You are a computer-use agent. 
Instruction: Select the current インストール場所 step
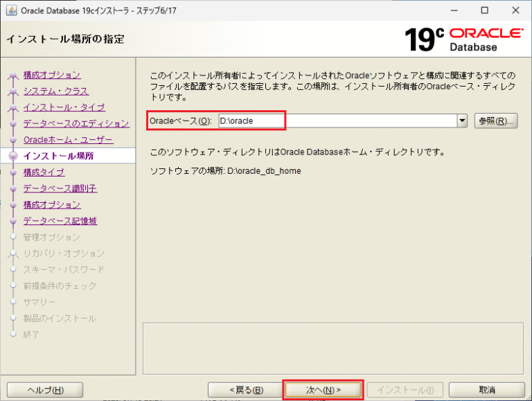tap(58, 156)
